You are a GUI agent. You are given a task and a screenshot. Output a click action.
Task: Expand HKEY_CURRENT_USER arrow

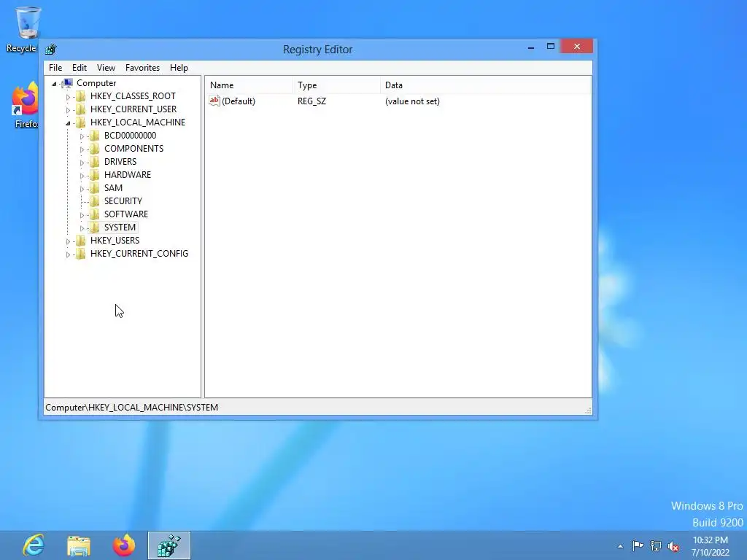pos(68,110)
